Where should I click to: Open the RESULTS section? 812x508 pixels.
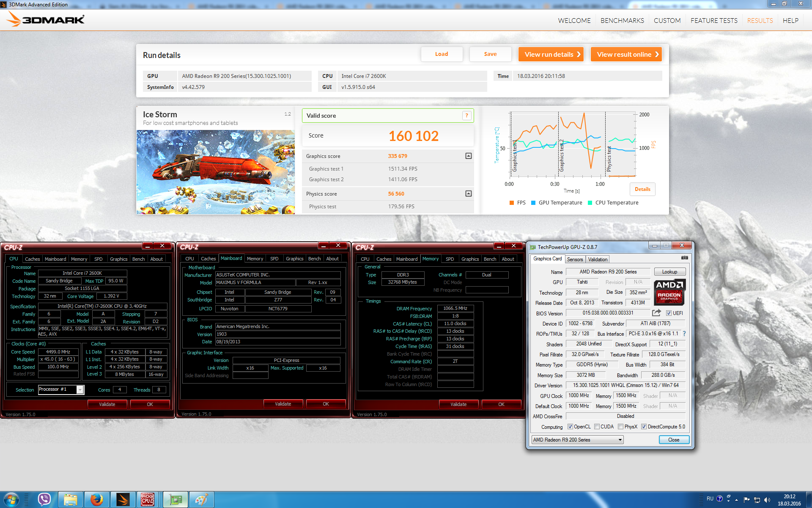760,20
